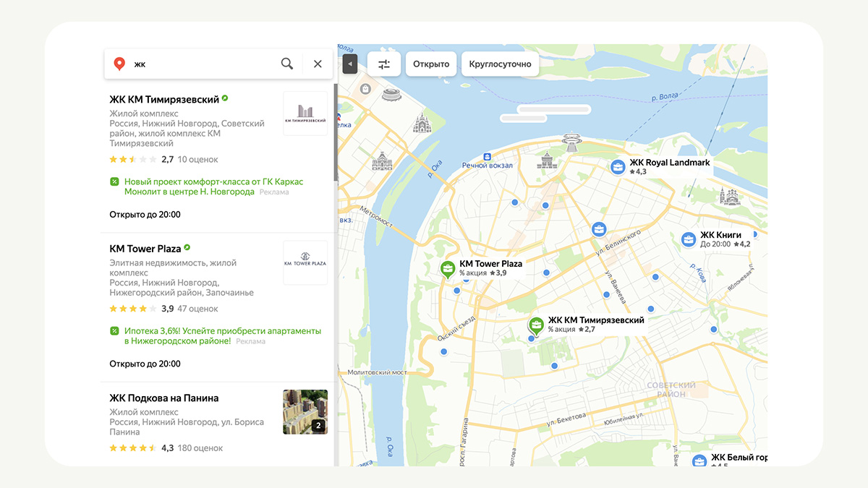Viewport: 868px width, 488px height.
Task: Click the 10 оценок rating count
Action: coord(197,159)
